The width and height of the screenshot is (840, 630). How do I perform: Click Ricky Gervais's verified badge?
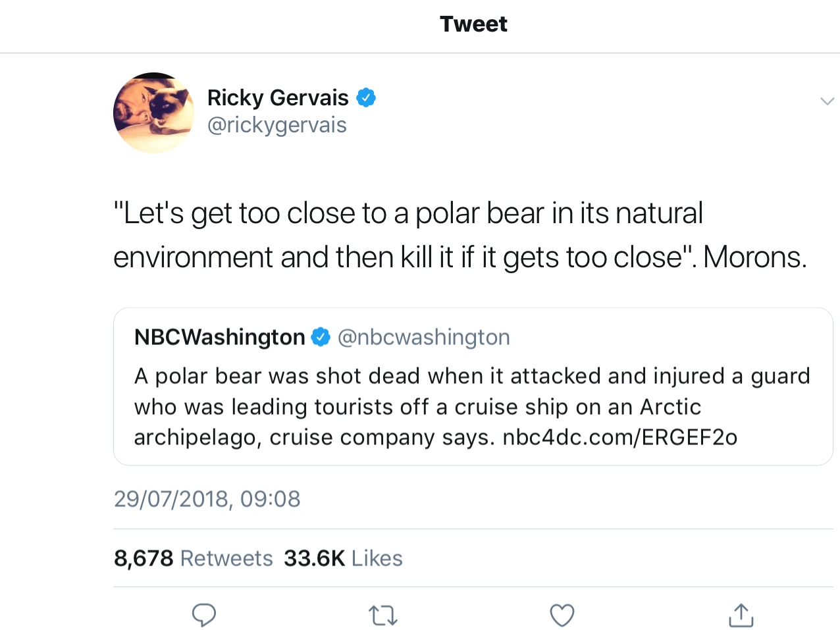(x=366, y=98)
